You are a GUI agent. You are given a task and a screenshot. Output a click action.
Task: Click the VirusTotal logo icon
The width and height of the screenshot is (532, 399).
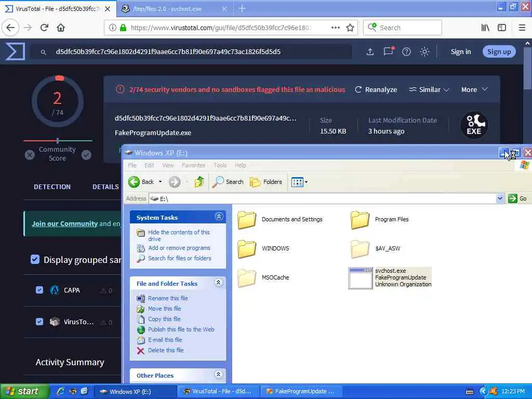click(15, 51)
